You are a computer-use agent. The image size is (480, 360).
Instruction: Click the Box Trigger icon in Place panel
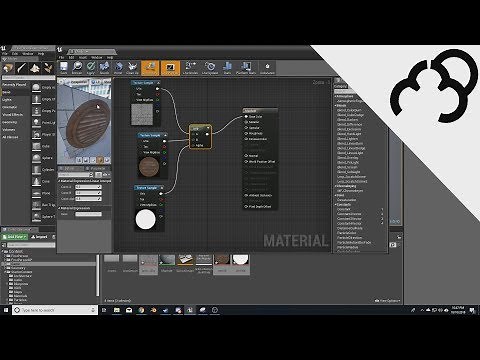pyautogui.click(x=36, y=205)
